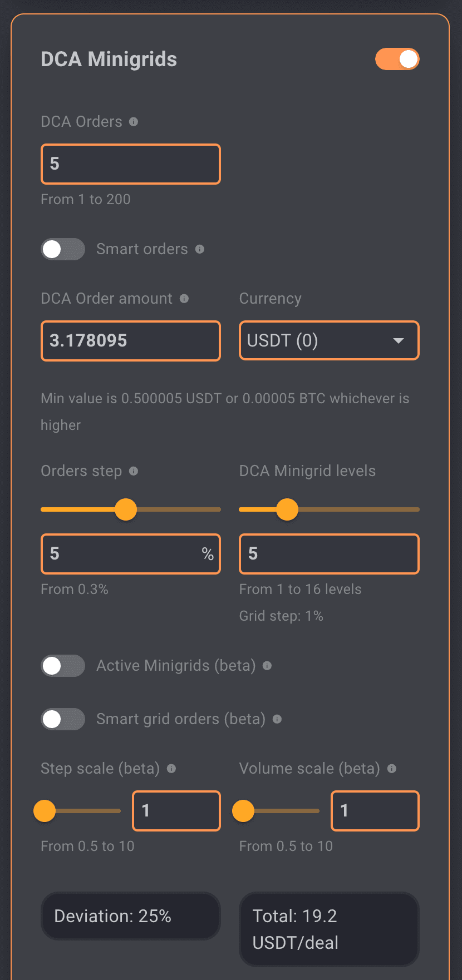Click the Orders step slider handle
This screenshot has height=980, width=462.
[126, 509]
